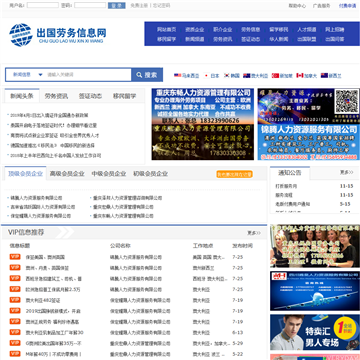Click VIP badge on the 482签证 row
Image resolution: width=360 pixels, height=360 pixels.
[15, 300]
